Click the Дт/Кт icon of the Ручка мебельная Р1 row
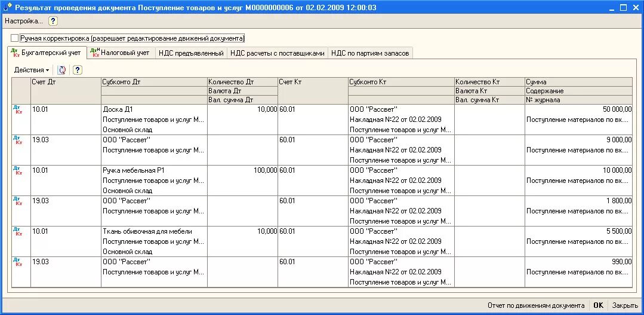Image resolution: width=644 pixels, height=315 pixels. pyautogui.click(x=17, y=170)
